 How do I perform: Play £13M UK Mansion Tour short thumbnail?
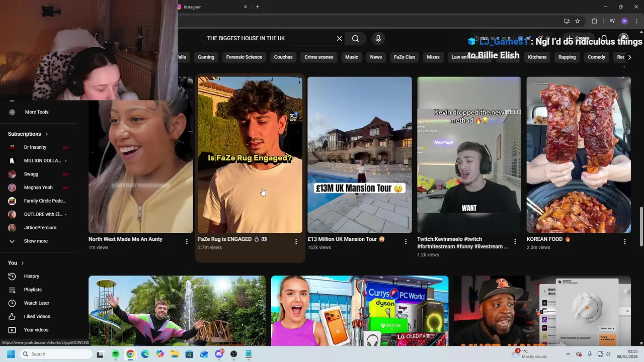click(x=360, y=155)
